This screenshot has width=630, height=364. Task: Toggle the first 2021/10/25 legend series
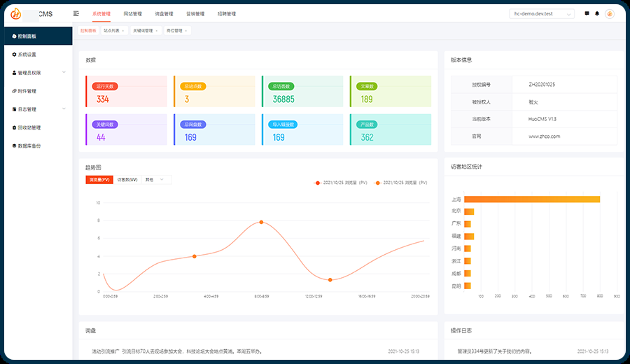tap(341, 183)
